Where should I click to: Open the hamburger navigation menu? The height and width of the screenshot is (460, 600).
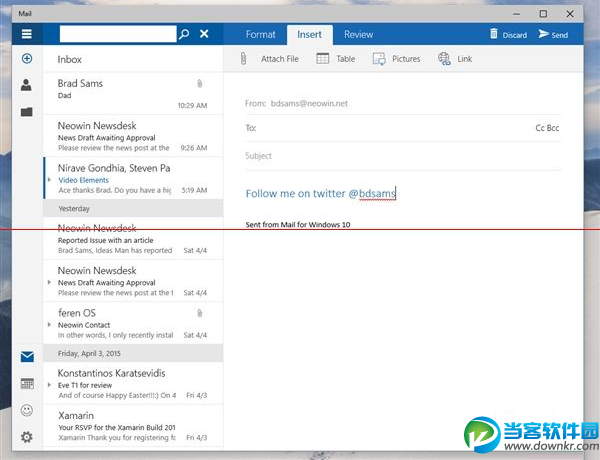click(26, 34)
